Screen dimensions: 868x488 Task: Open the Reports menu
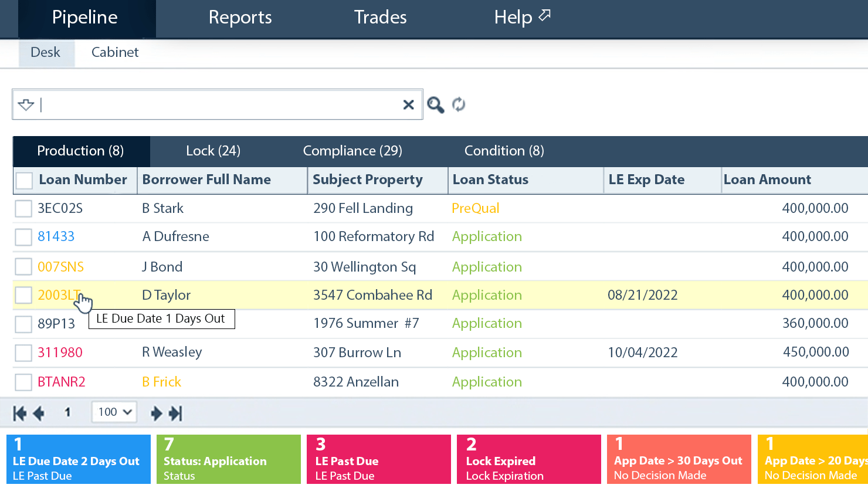[240, 18]
